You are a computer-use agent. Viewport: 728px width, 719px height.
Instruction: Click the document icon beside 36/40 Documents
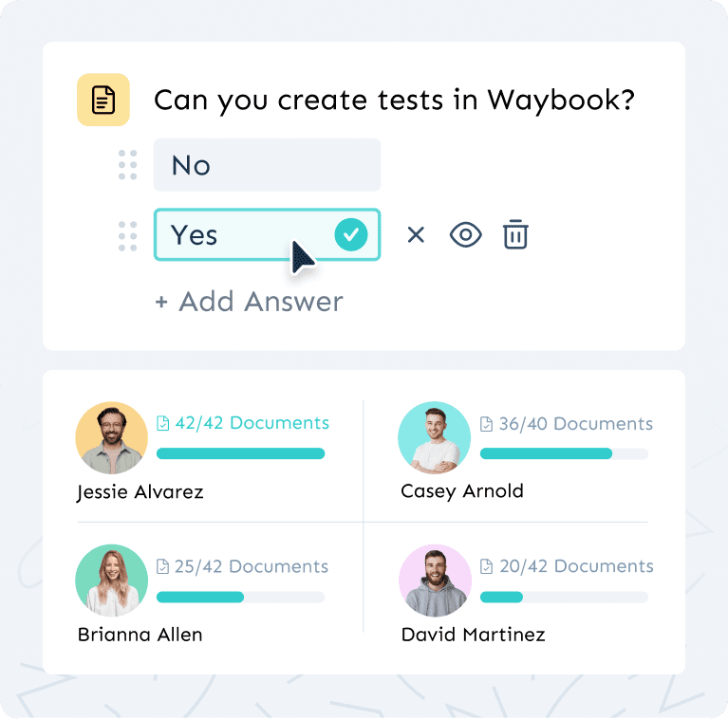pos(486,424)
